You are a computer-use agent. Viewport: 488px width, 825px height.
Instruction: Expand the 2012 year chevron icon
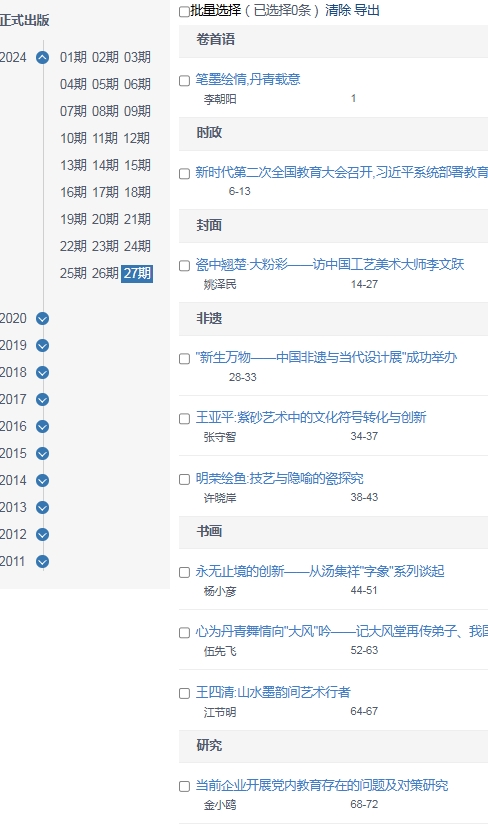tap(43, 535)
